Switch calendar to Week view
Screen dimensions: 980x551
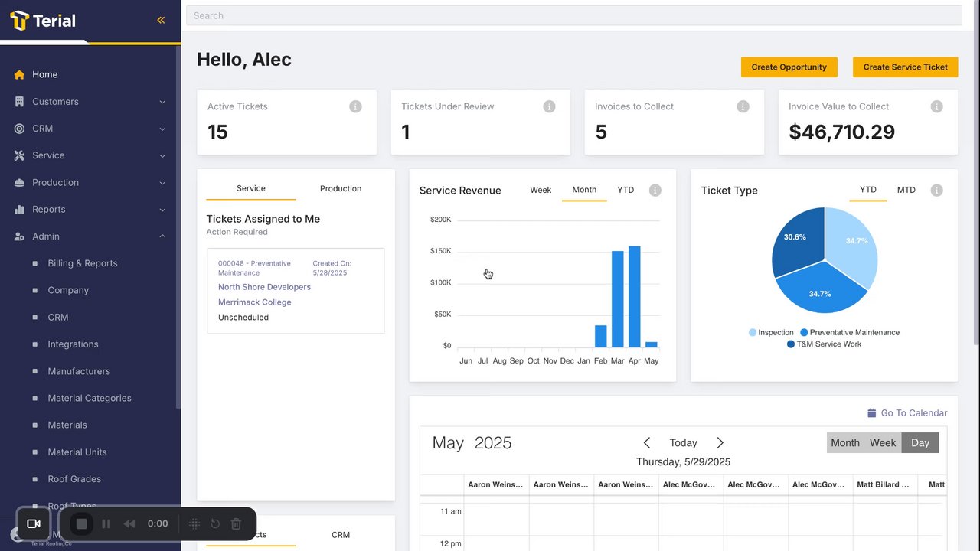coord(882,442)
